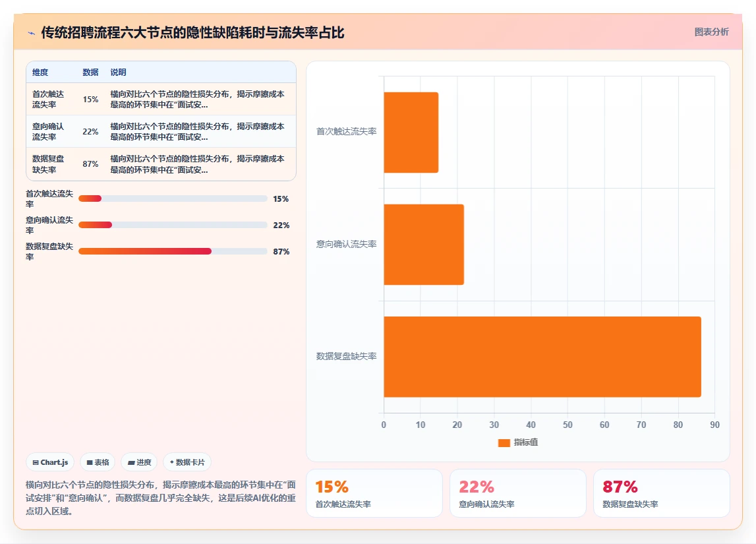This screenshot has width=756, height=544.
Task: Click the 意向确认流失率 progress bar
Action: point(173,225)
